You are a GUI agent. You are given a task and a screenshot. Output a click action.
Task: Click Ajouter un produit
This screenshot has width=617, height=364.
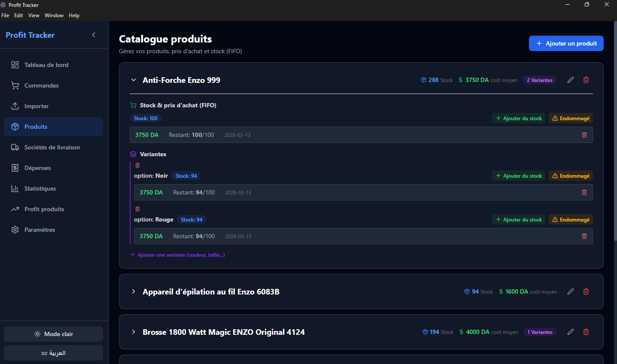(566, 43)
